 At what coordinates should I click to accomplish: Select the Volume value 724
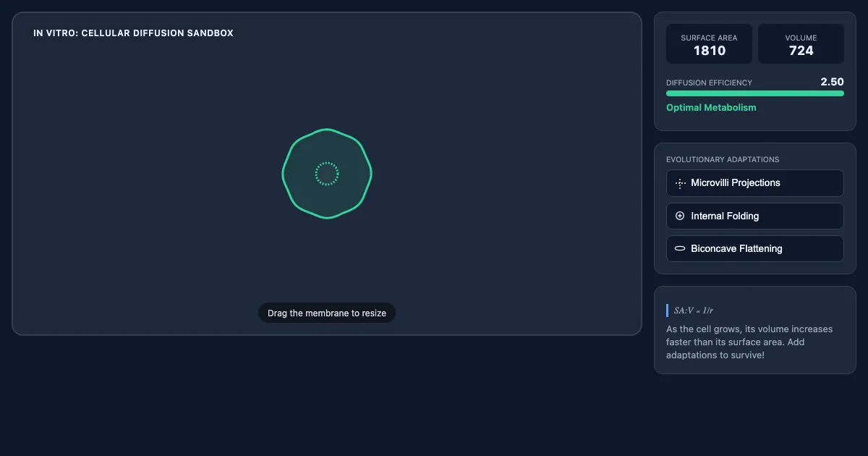(801, 51)
